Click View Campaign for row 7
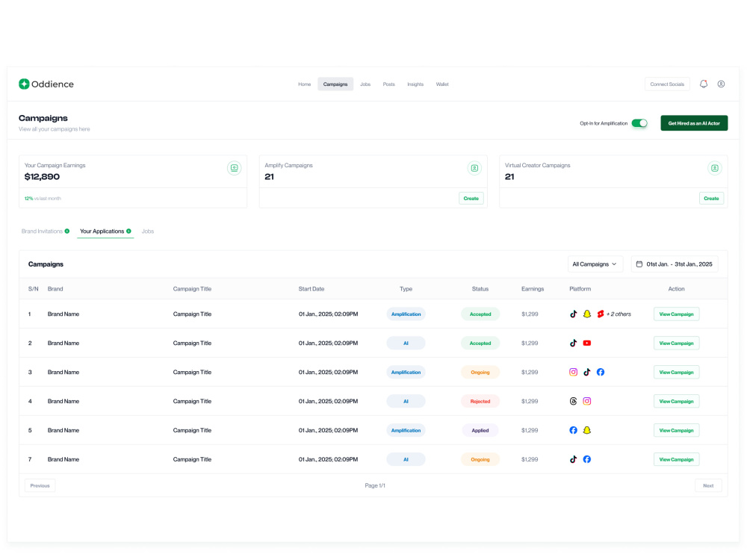The image size is (747, 560). click(x=676, y=459)
